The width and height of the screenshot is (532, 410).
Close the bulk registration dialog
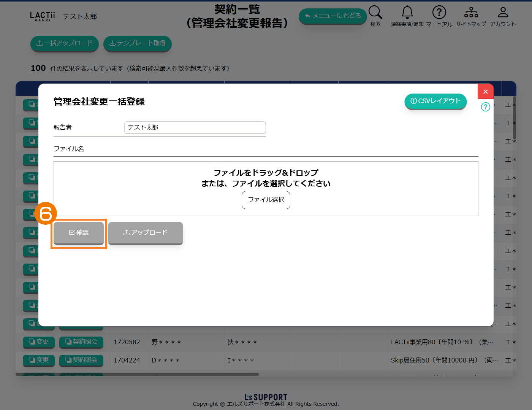point(485,92)
